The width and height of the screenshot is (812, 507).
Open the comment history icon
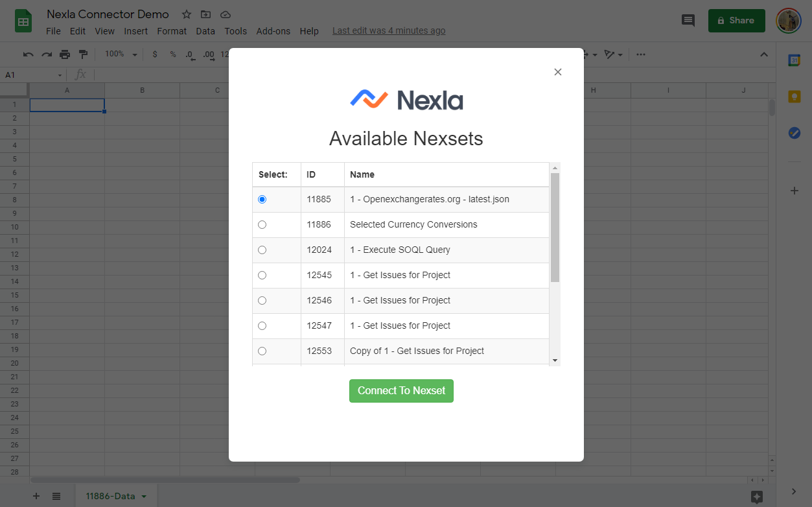point(688,21)
